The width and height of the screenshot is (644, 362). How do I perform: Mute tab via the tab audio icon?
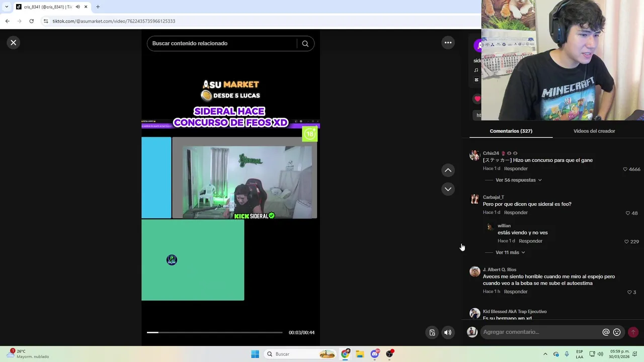point(77,7)
